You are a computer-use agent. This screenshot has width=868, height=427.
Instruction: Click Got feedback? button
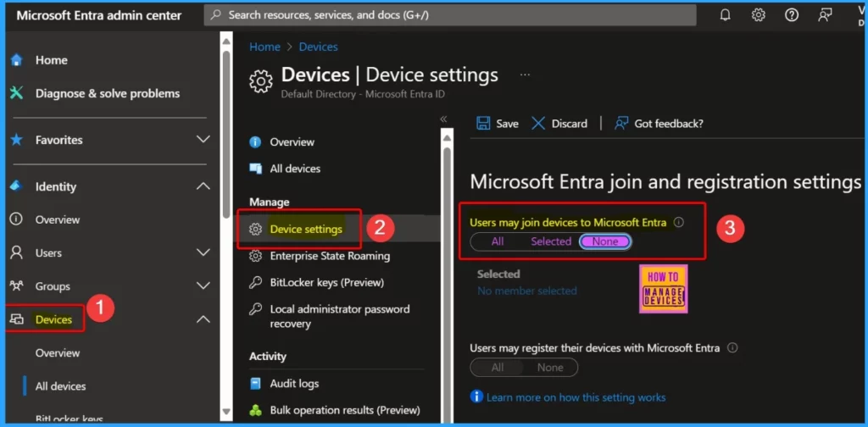pyautogui.click(x=659, y=124)
